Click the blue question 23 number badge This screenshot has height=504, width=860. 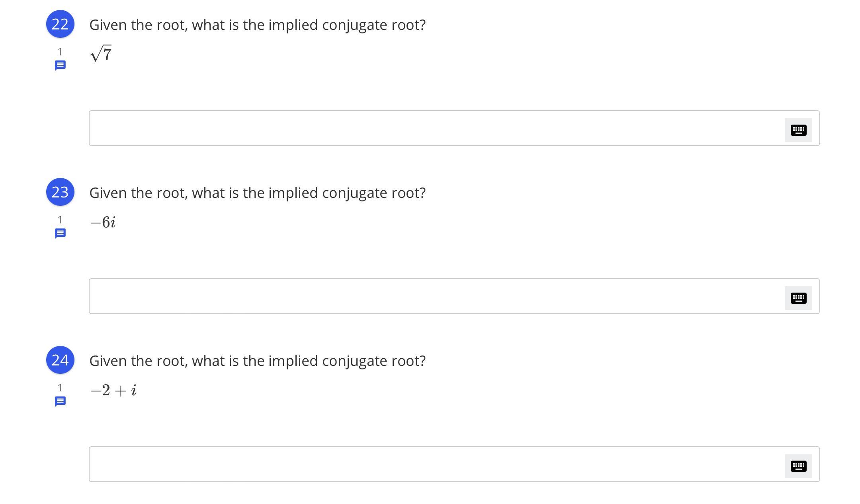coord(60,192)
